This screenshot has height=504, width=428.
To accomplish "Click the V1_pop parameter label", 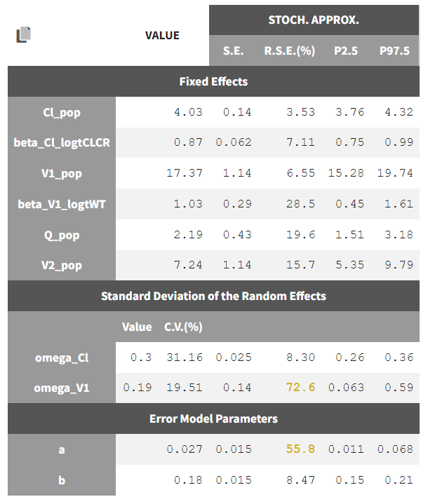I will tap(62, 173).
